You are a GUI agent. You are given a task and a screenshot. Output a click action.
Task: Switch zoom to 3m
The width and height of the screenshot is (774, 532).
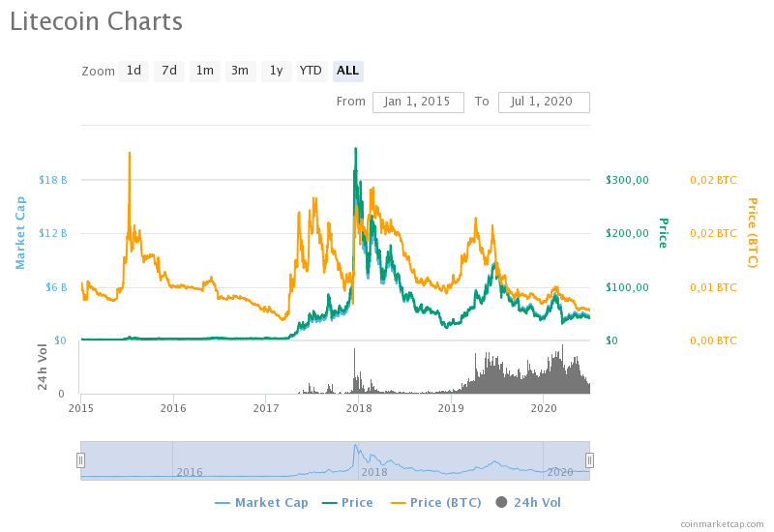[x=240, y=71]
